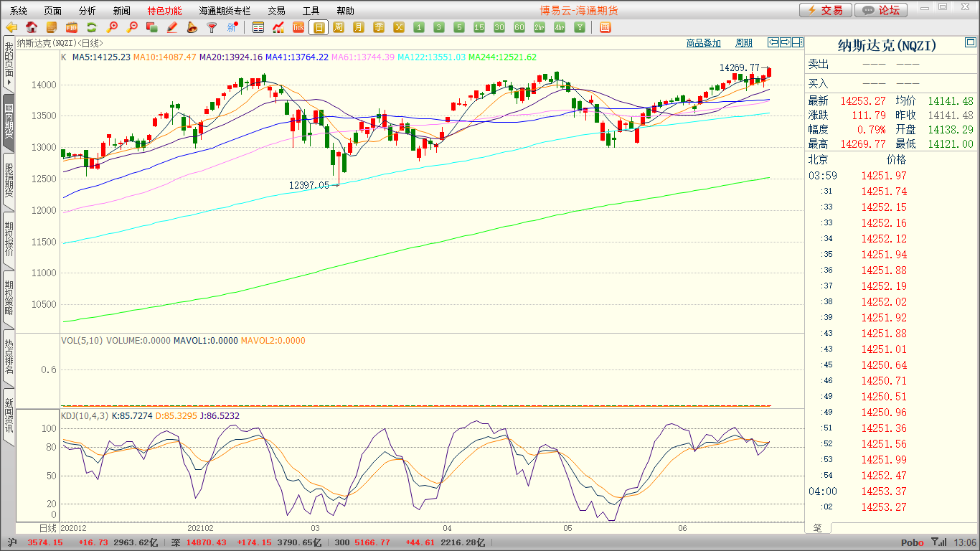Select the 5-minute period button
980x551 pixels.
click(459, 27)
